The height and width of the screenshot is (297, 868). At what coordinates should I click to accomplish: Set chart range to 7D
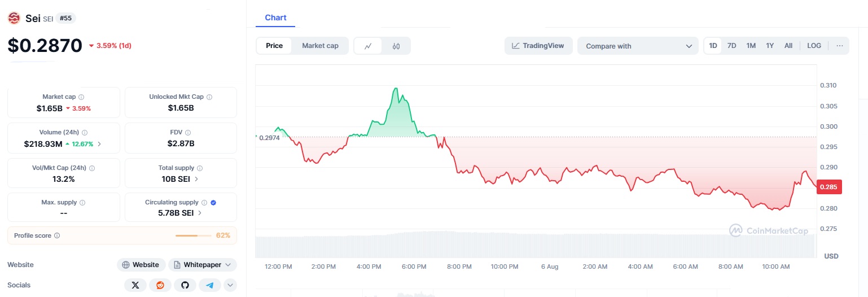coord(731,46)
